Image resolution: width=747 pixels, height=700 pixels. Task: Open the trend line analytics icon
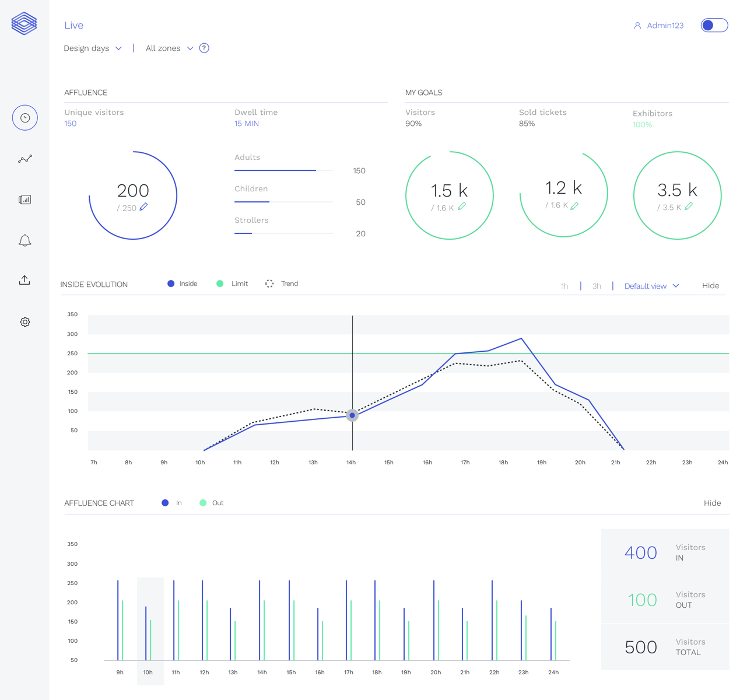25,159
